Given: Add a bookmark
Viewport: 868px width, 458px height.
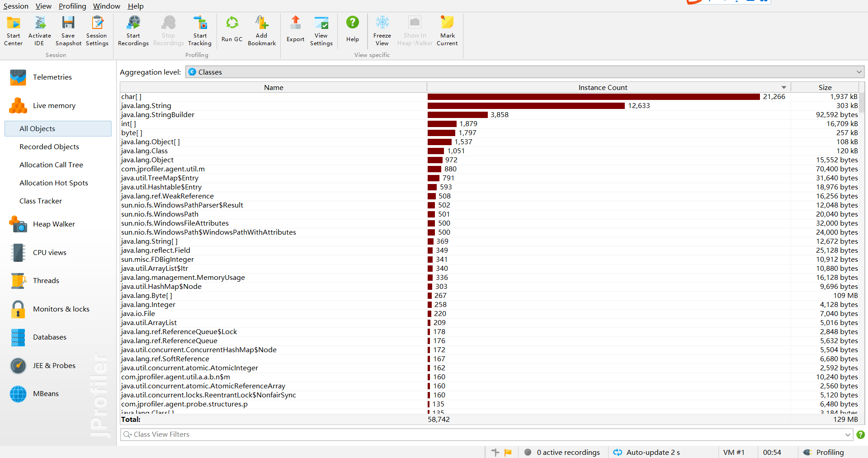Looking at the screenshot, I should 262,30.
